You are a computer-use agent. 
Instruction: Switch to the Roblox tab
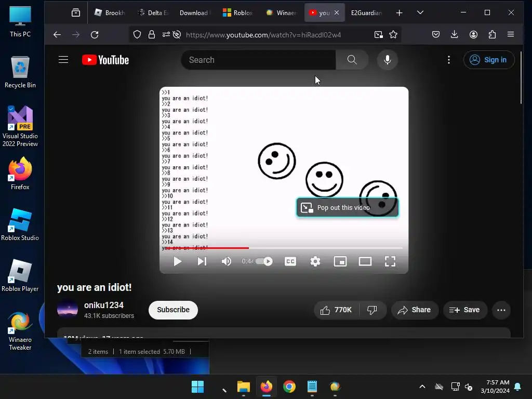[x=237, y=13]
